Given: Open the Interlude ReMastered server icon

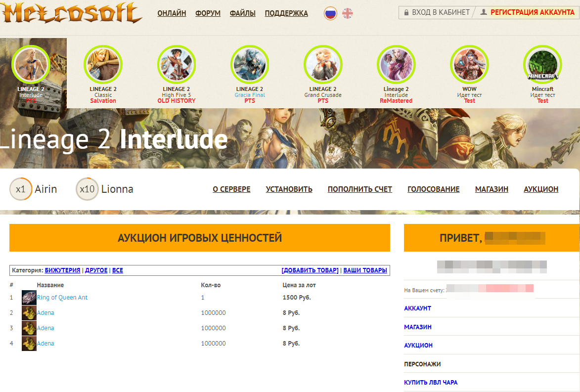Looking at the screenshot, I should 396,65.
